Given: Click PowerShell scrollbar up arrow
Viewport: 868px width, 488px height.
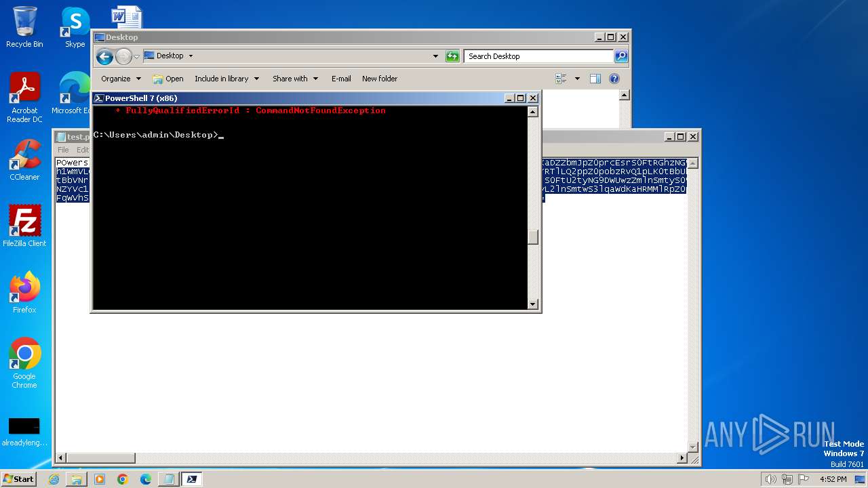Looking at the screenshot, I should (x=533, y=112).
